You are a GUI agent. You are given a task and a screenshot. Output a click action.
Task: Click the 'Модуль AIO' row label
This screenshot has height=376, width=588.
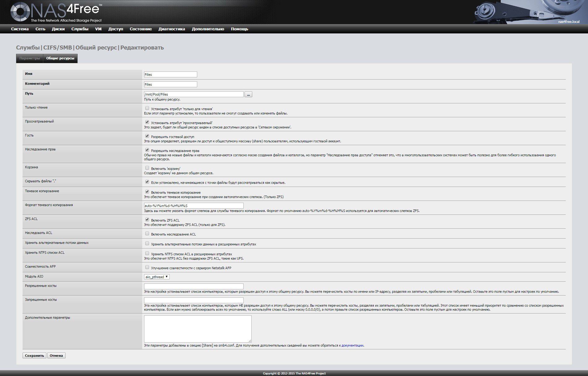34,277
